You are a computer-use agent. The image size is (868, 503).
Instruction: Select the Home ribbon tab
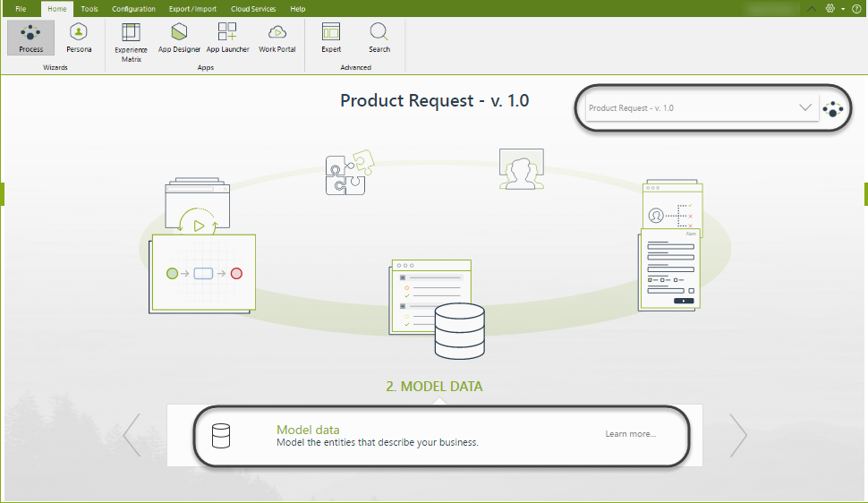tap(57, 9)
